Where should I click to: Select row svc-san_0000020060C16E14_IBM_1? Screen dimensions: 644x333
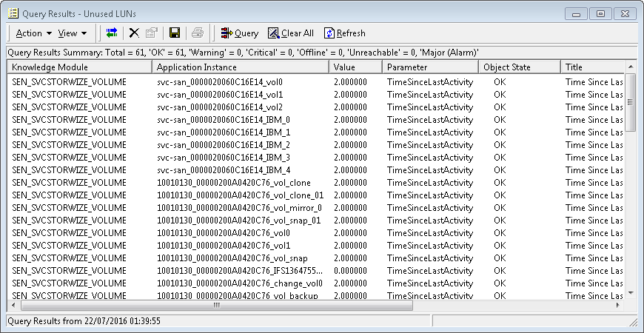[316, 132]
